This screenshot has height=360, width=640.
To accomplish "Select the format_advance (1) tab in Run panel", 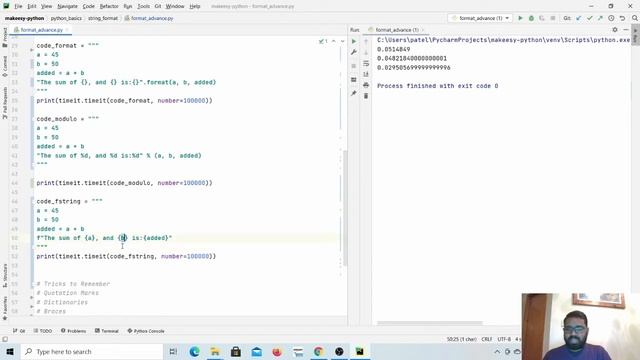I will (x=396, y=30).
